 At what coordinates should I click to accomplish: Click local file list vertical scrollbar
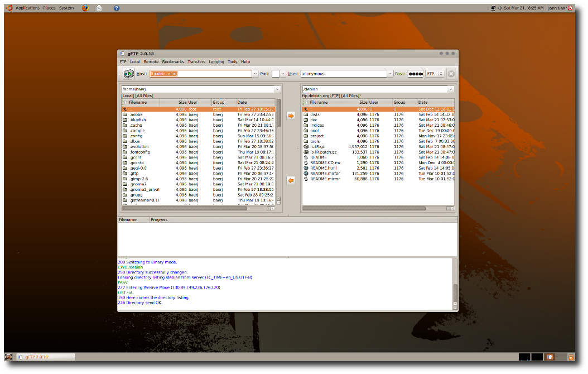(x=278, y=113)
